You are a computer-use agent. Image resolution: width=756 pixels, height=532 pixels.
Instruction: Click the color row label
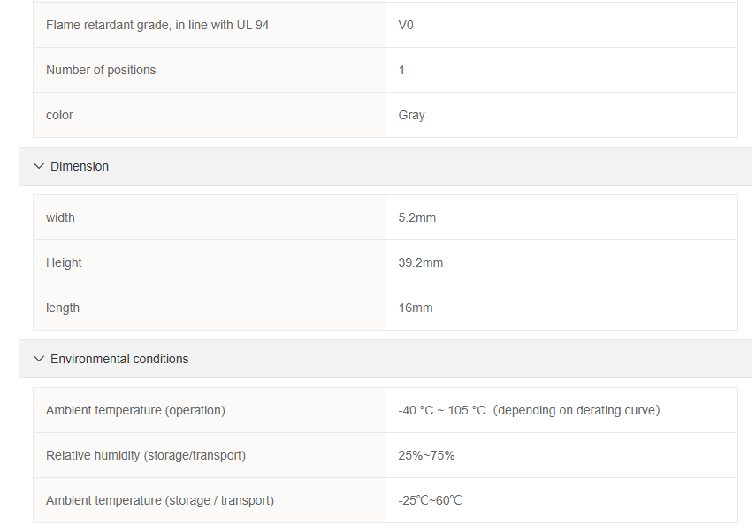(x=59, y=115)
